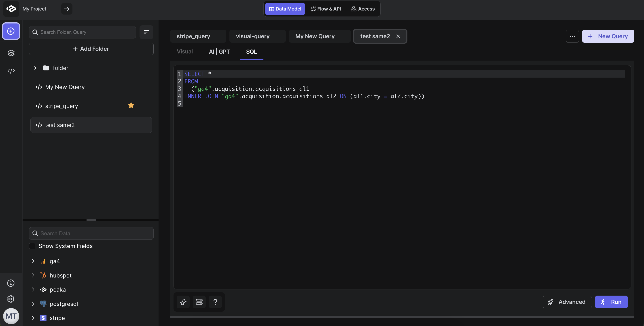Click My Project title
Screen dimensions: 644x326
[34, 9]
